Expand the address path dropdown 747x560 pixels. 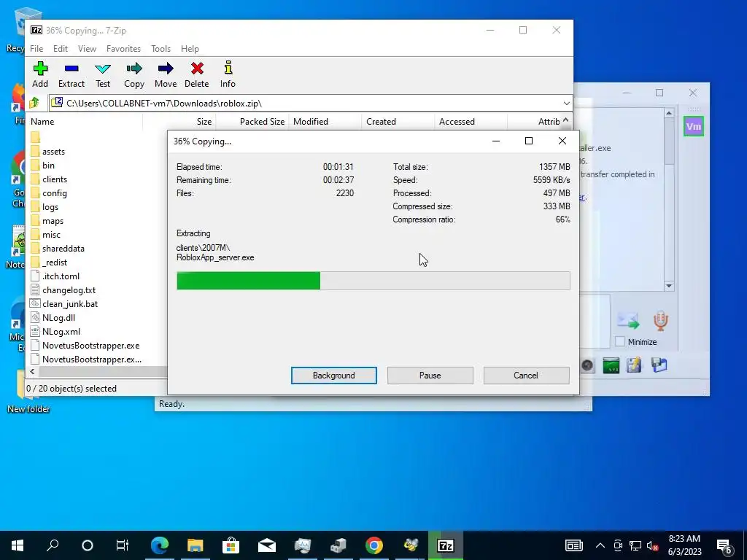pos(566,103)
